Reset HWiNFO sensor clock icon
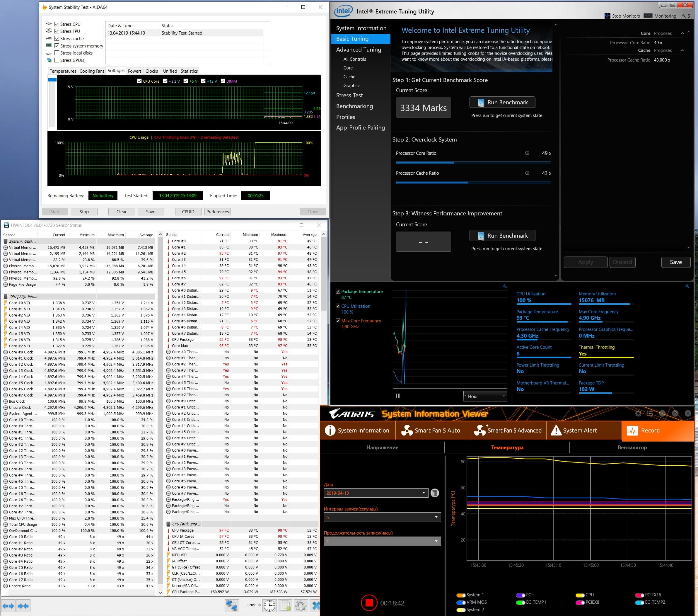The width and height of the screenshot is (698, 616). pos(269,606)
